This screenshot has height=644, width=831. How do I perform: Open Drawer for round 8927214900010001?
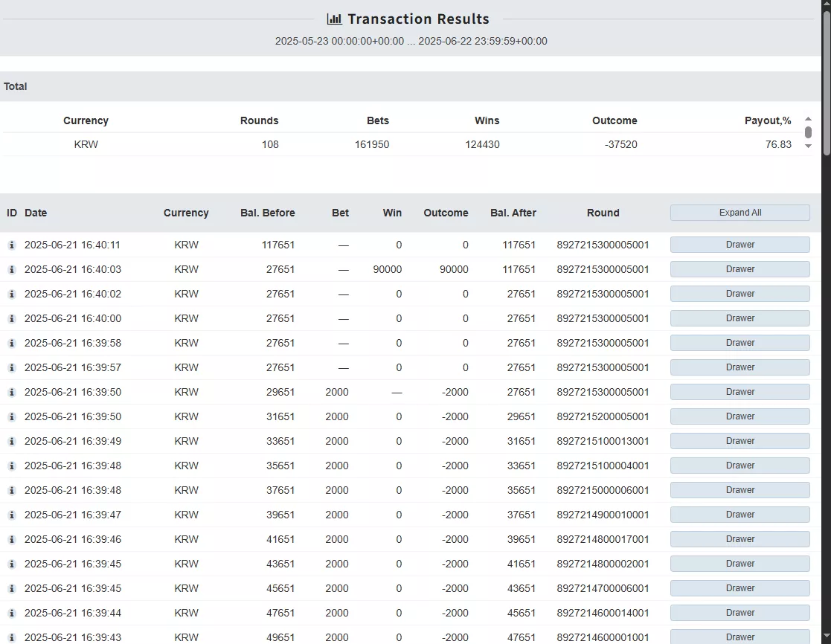[x=739, y=515]
